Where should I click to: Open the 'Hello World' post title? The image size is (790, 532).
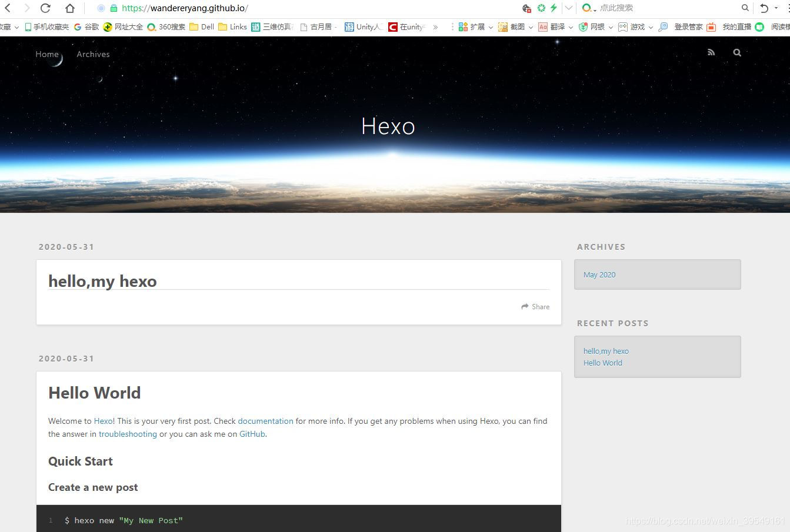coord(95,393)
